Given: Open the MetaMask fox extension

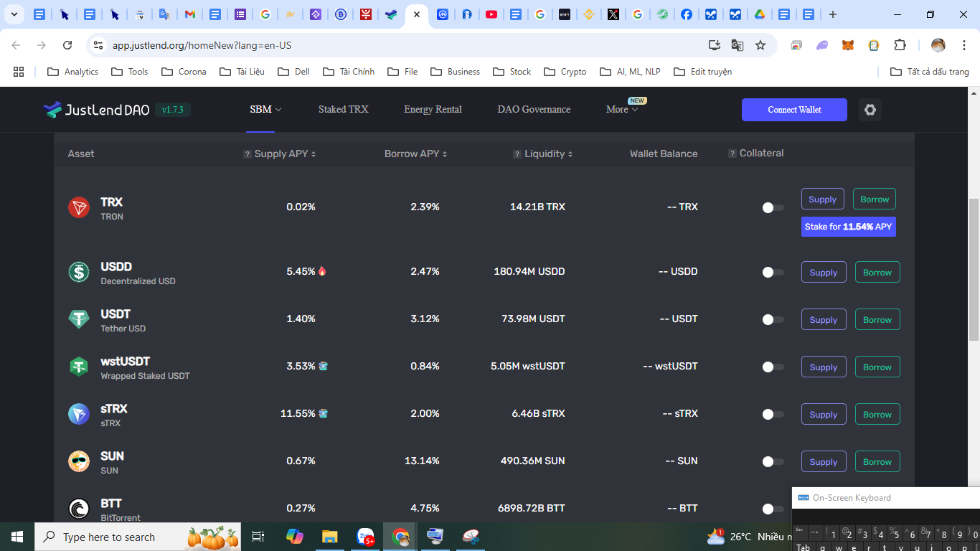Looking at the screenshot, I should pyautogui.click(x=848, y=45).
